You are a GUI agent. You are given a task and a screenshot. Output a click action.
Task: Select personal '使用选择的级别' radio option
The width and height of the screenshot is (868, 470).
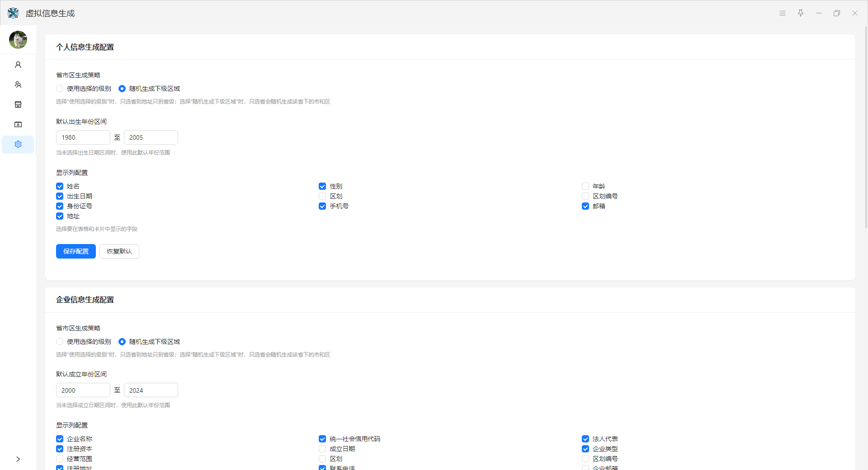[60, 89]
